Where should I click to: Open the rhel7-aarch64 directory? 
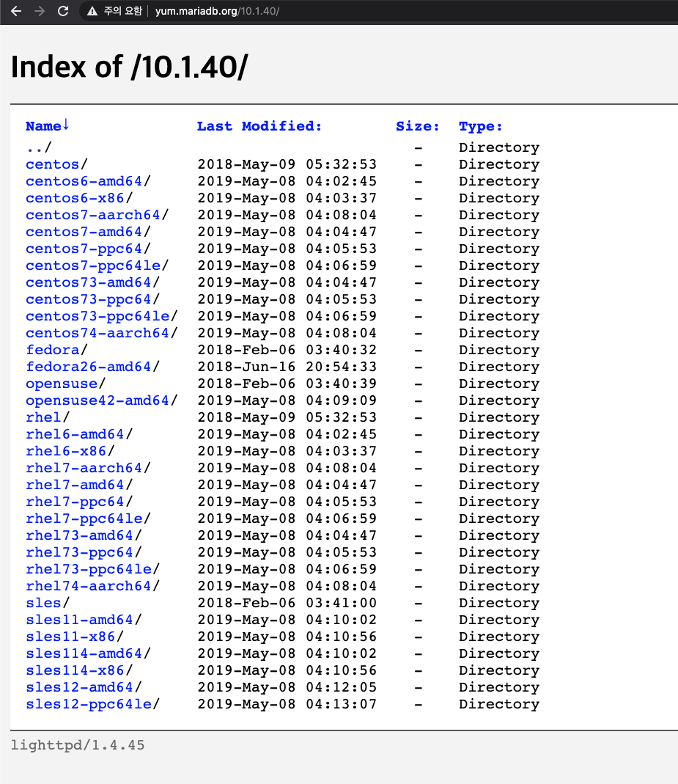click(84, 468)
